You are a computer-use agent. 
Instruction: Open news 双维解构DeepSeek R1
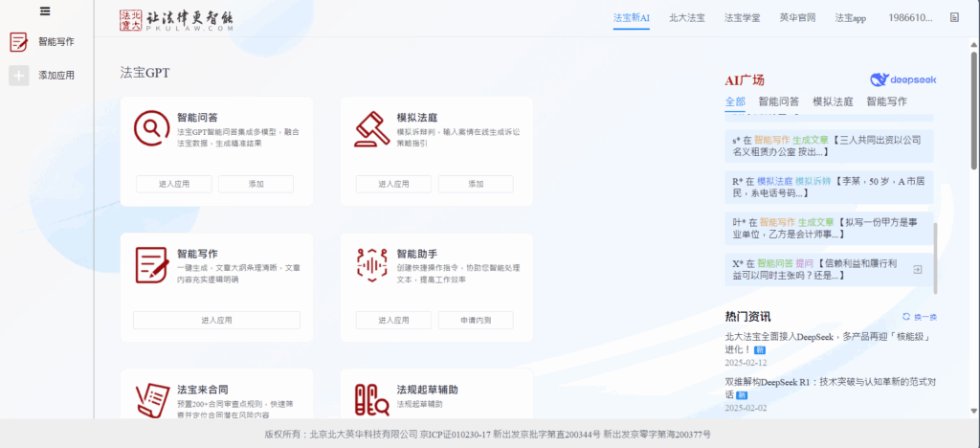click(x=831, y=388)
